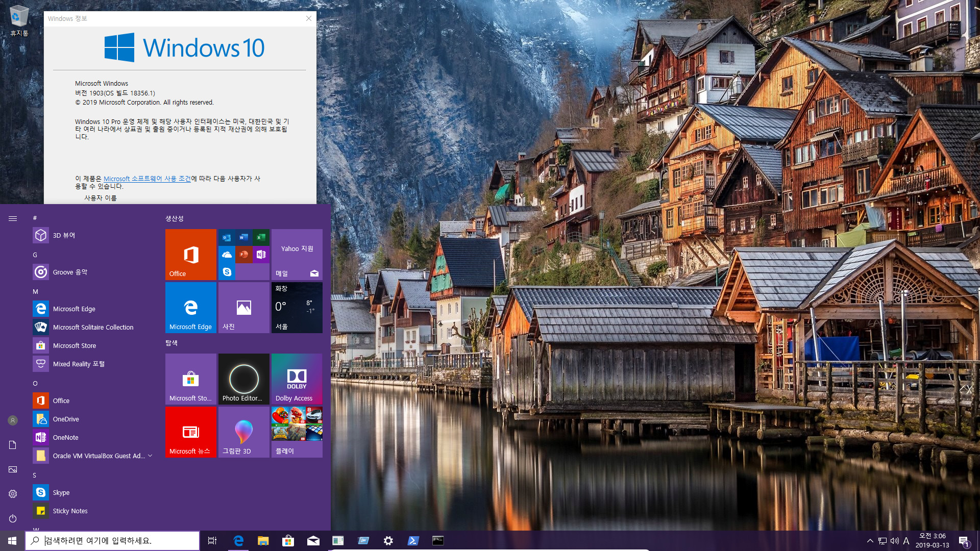Open the Microsoft 뉴스 tile

click(191, 432)
